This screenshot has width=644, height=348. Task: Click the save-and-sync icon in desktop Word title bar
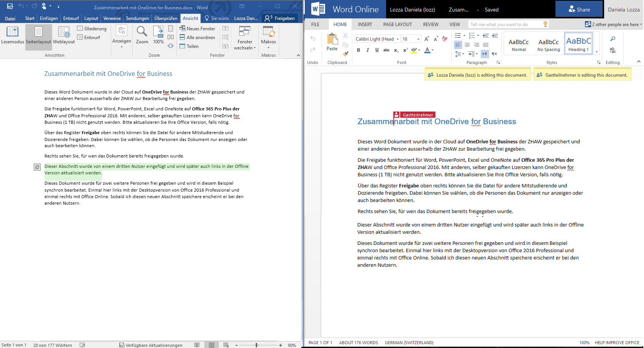[10, 7]
